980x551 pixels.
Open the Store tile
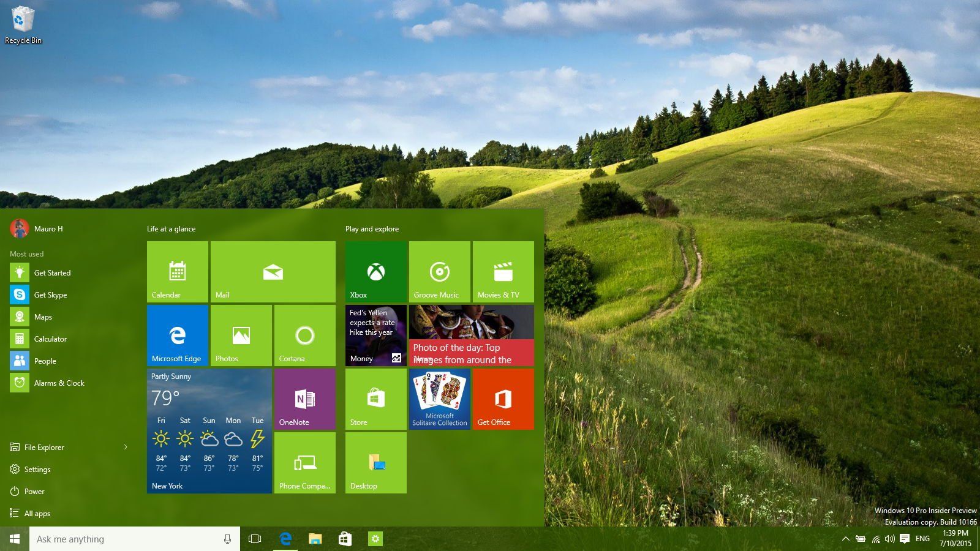(376, 399)
